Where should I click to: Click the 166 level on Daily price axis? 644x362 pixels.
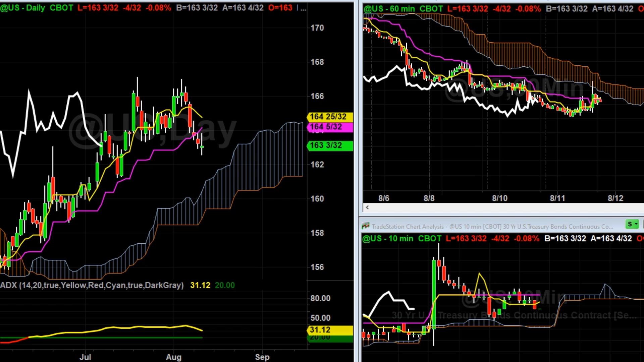click(317, 96)
